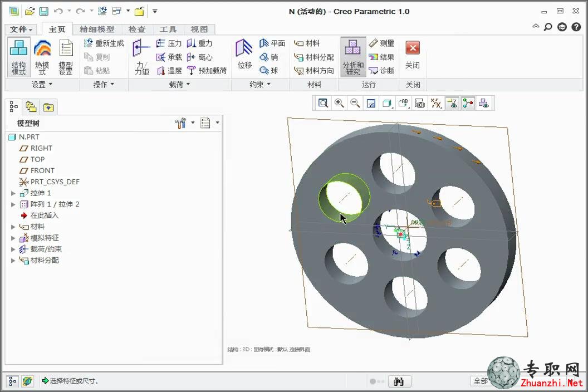Click the red 关闭 close button in ribbon
This screenshot has height=392, width=588.
tap(413, 55)
